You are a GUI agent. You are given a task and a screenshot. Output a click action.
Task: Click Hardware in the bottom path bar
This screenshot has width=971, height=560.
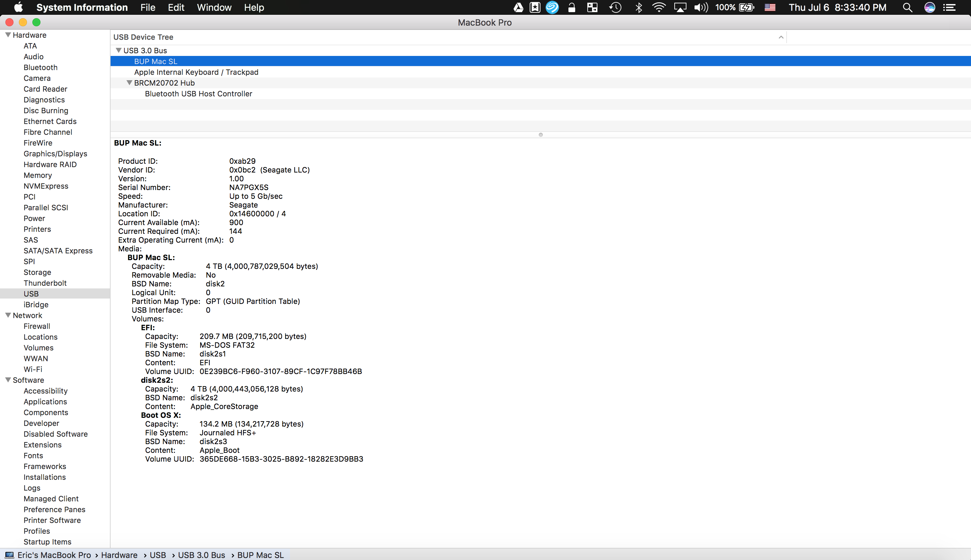[x=119, y=555]
